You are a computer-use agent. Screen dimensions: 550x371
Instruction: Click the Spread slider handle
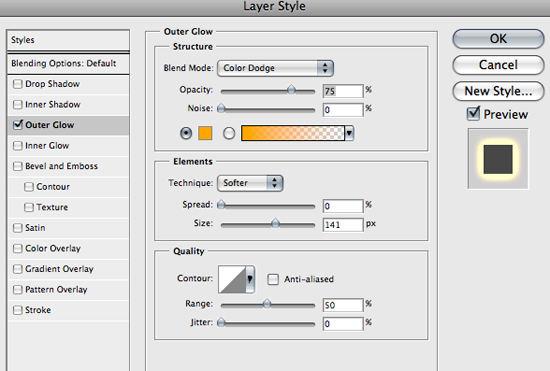[221, 204]
